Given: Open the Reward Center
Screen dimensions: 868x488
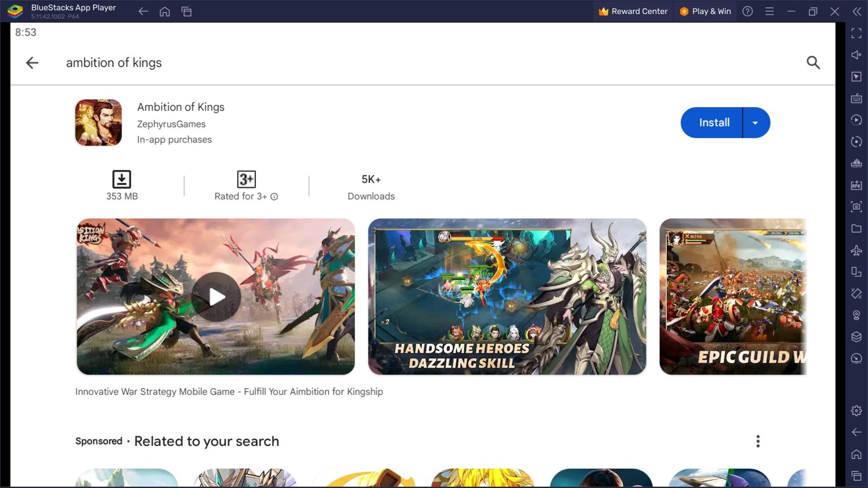Looking at the screenshot, I should click(x=633, y=11).
